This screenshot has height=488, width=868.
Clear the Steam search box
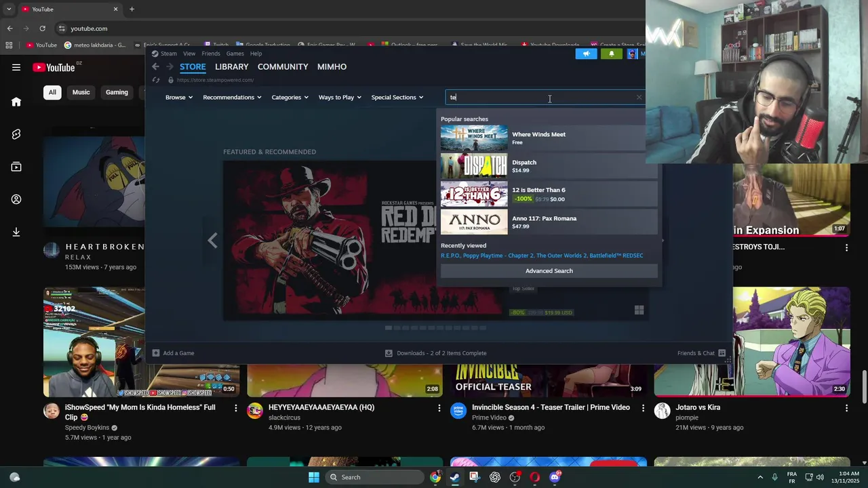pyautogui.click(x=639, y=97)
